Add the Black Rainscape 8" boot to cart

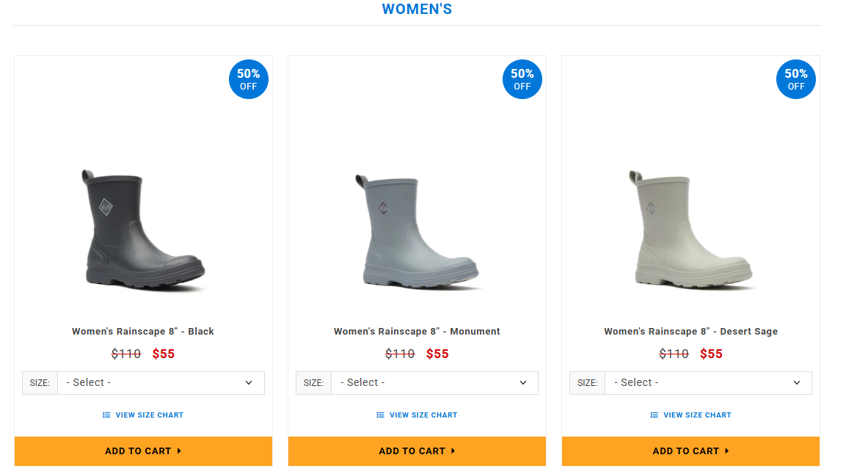pos(143,451)
